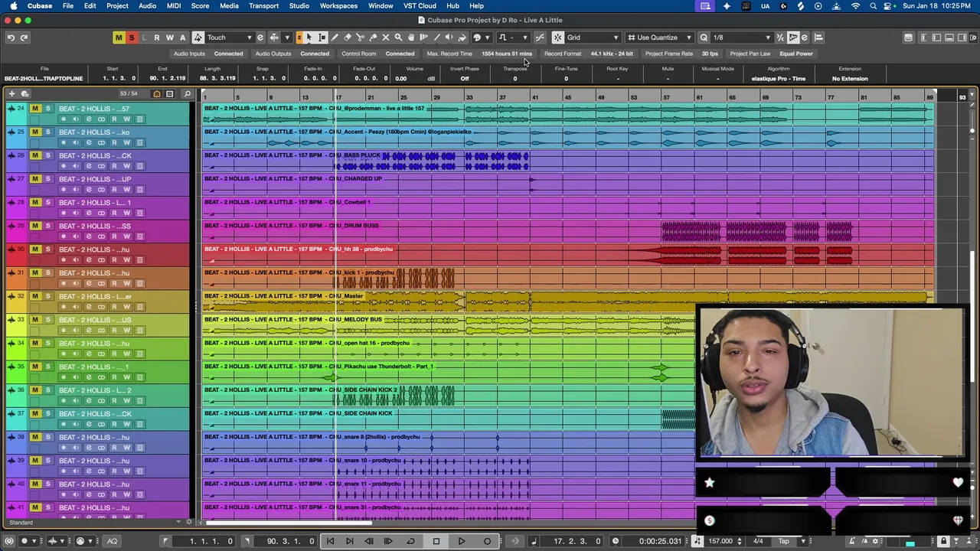Mute track 32 BEAT - 2 HOLLIS

(34, 296)
